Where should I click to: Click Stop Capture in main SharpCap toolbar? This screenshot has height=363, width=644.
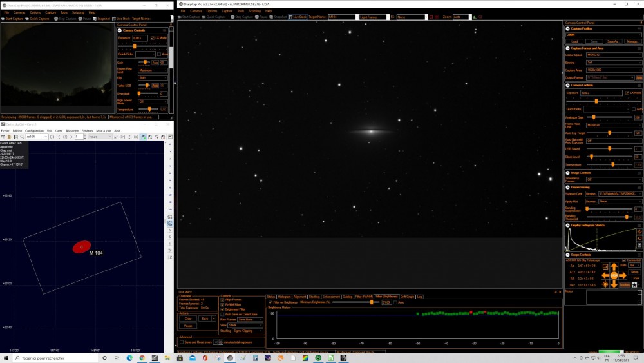click(x=241, y=17)
